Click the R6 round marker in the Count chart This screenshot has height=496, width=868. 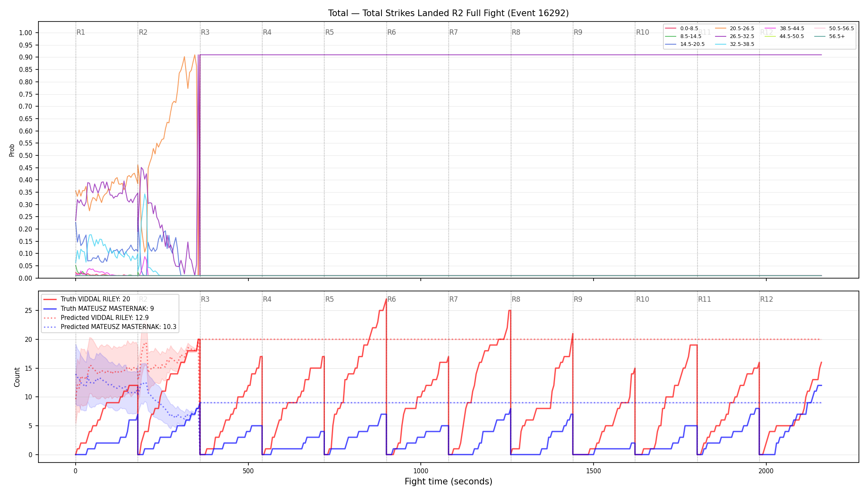point(391,299)
